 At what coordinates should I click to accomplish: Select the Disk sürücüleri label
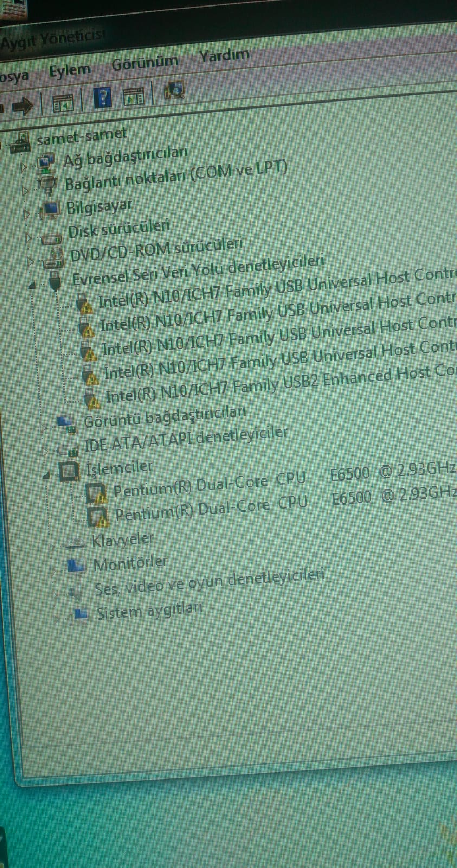click(119, 228)
